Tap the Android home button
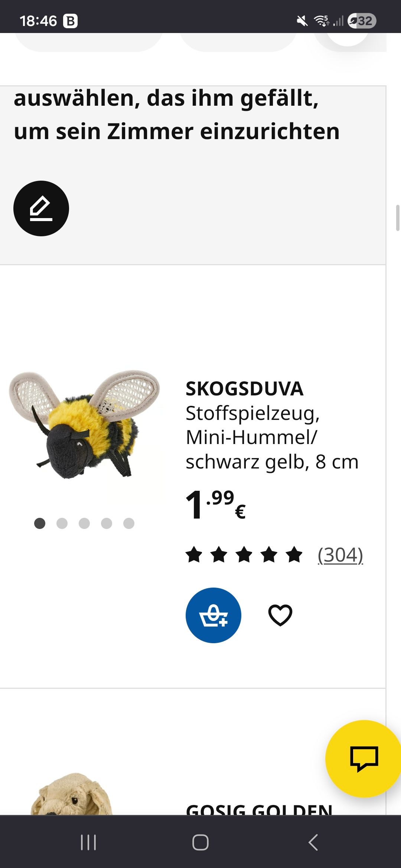 click(x=200, y=842)
